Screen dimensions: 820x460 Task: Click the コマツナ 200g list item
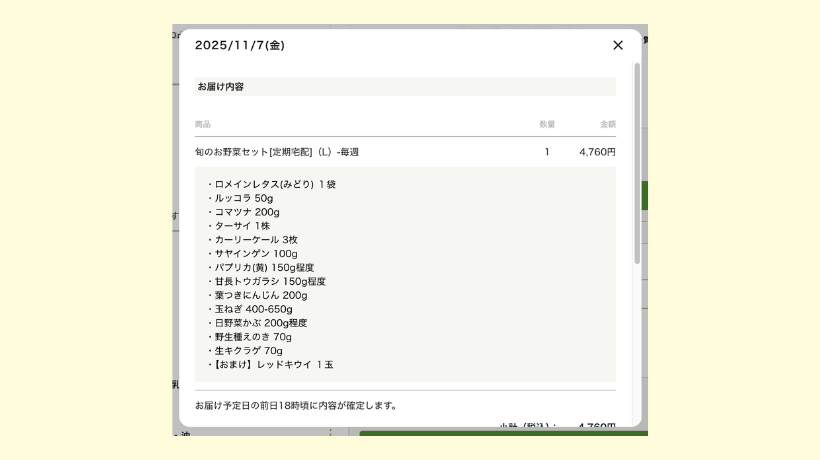[246, 213]
